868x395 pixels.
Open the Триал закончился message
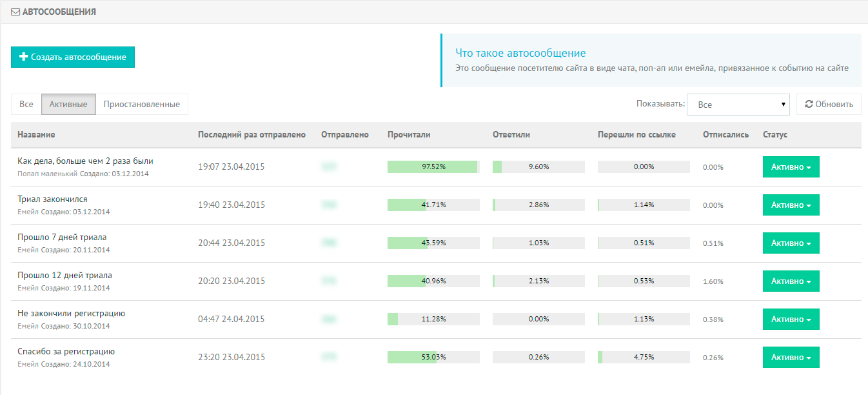click(52, 199)
